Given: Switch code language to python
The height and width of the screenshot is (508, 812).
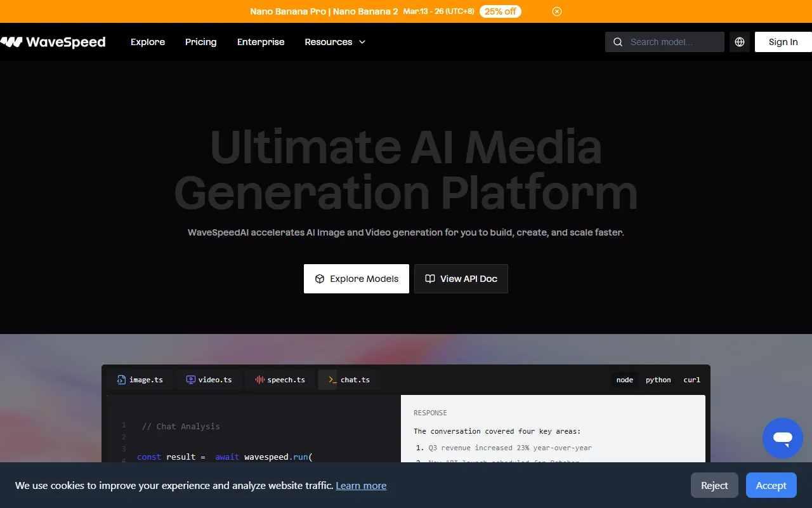Looking at the screenshot, I should (658, 380).
